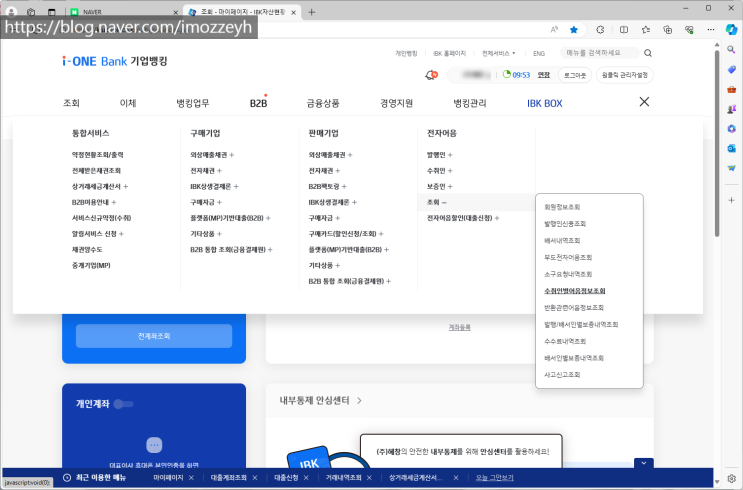Expand 전자어음 발행인 submenu
The height and width of the screenshot is (490, 743).
pyautogui.click(x=450, y=155)
